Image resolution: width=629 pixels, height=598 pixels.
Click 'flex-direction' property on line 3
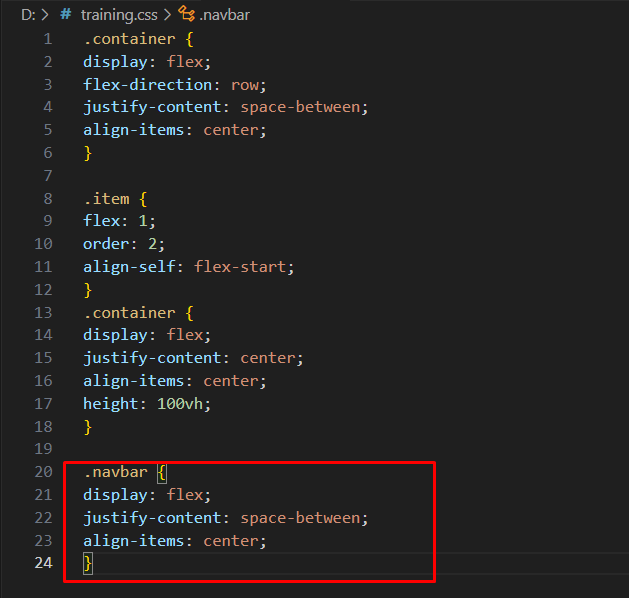(147, 85)
